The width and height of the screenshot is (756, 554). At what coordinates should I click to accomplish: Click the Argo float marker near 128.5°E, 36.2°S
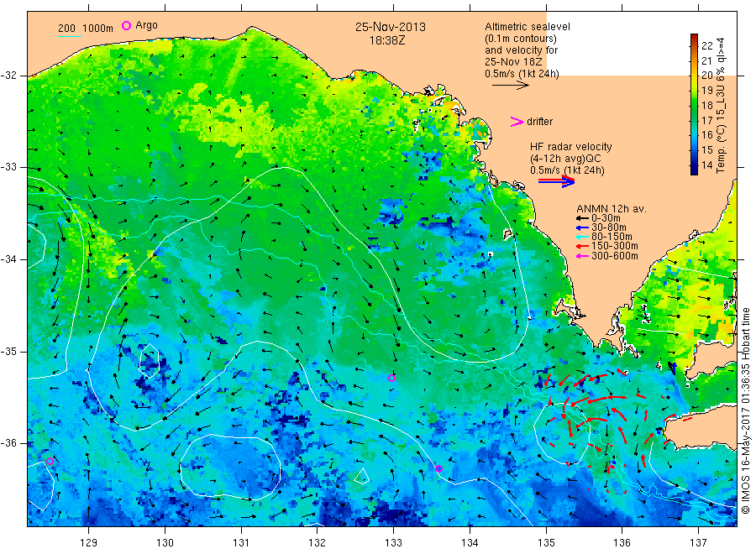50,461
